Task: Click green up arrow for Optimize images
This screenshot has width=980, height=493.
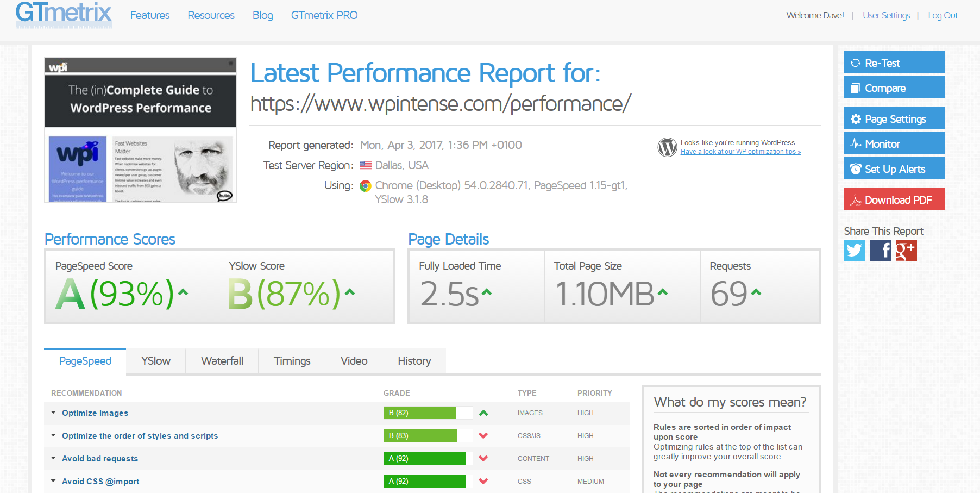Action: pyautogui.click(x=483, y=413)
